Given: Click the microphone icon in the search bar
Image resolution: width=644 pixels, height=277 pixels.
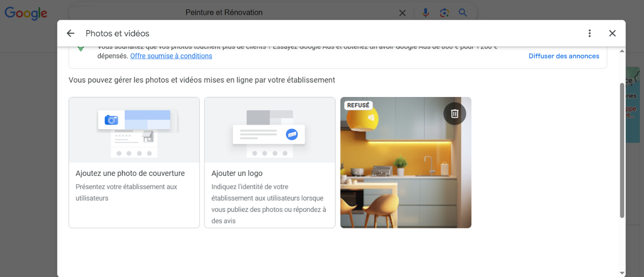Looking at the screenshot, I should tap(425, 13).
